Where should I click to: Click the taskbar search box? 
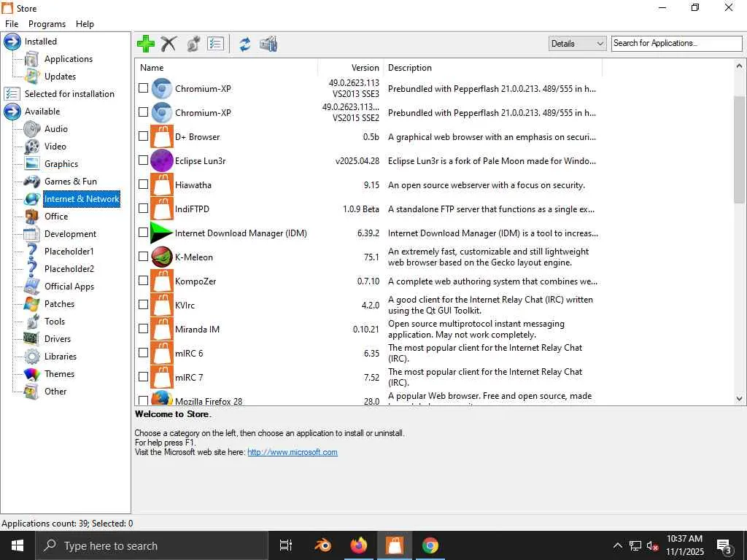152,545
